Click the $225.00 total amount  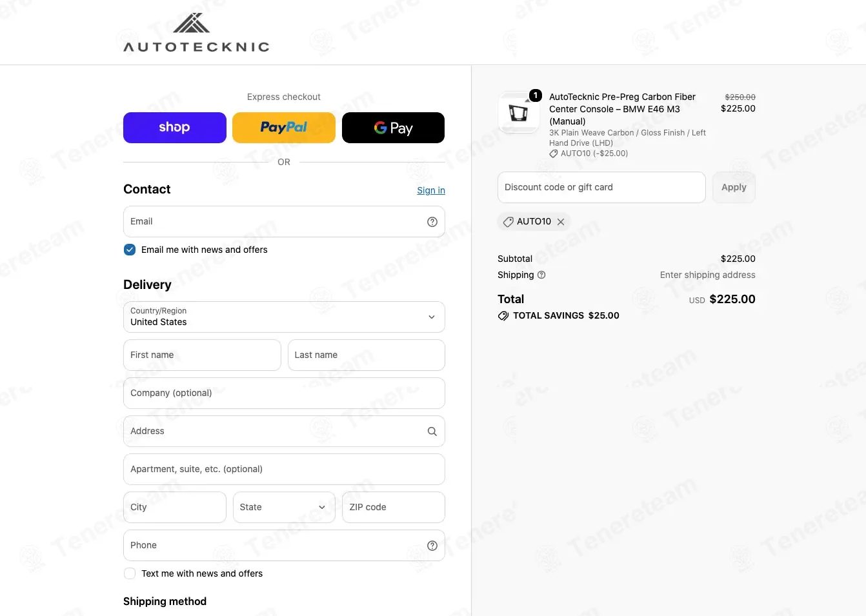732,299
